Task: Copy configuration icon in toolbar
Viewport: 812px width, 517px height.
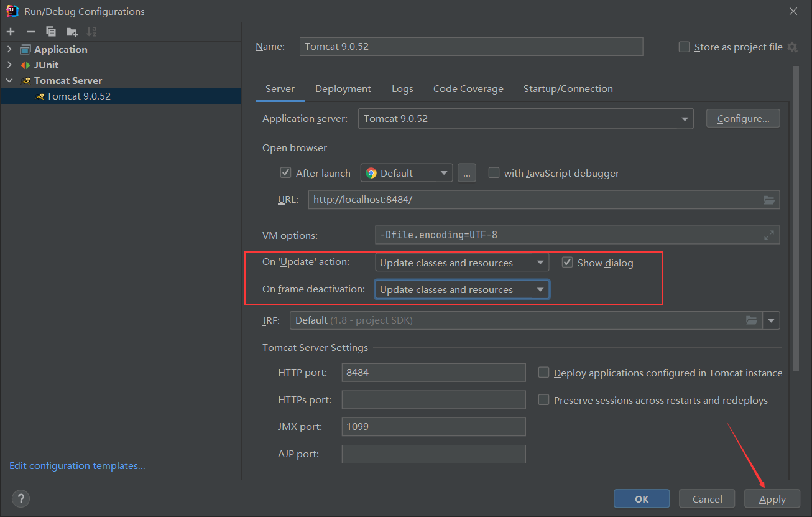Action: click(x=51, y=32)
